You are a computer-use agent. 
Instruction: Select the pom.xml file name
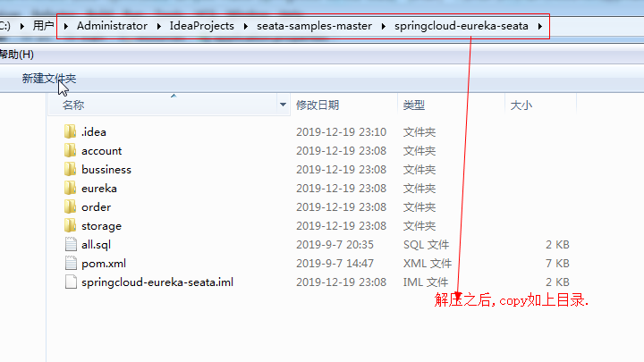tap(104, 264)
